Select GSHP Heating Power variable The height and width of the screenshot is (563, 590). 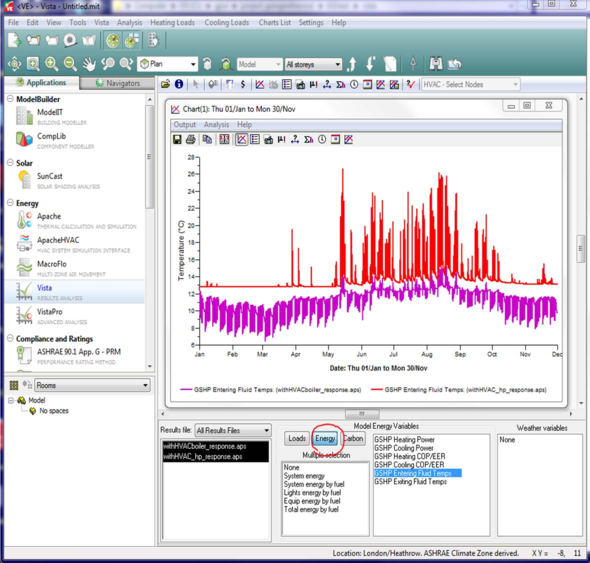[x=404, y=440]
